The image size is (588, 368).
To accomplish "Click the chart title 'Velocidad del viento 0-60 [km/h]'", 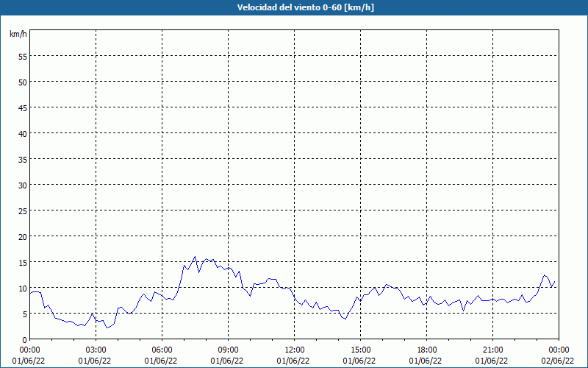I will pyautogui.click(x=306, y=7).
